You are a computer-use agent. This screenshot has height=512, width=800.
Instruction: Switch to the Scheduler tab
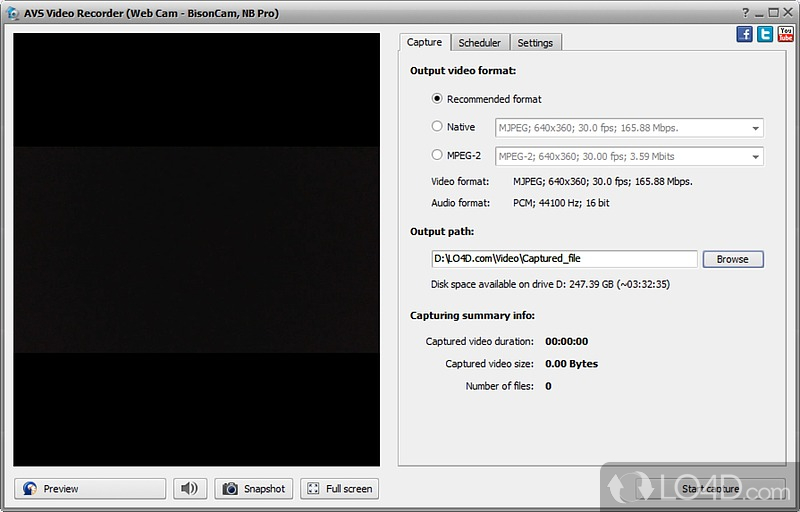480,43
